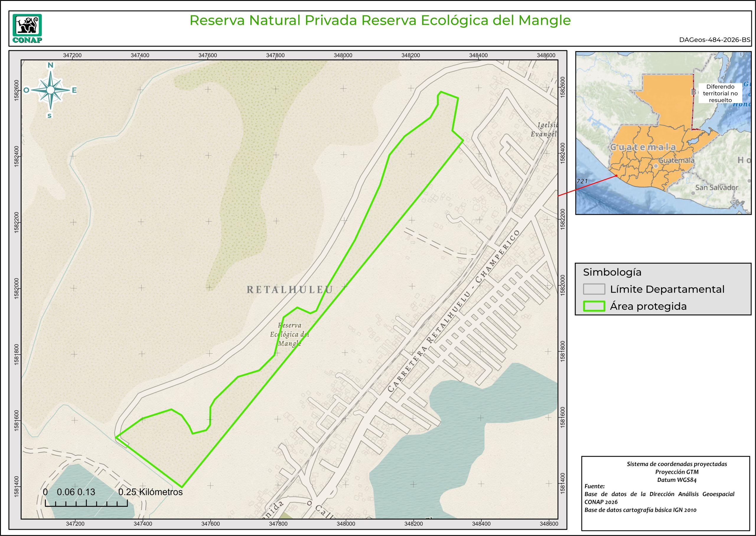Click the Simbología legend heading

(x=612, y=272)
